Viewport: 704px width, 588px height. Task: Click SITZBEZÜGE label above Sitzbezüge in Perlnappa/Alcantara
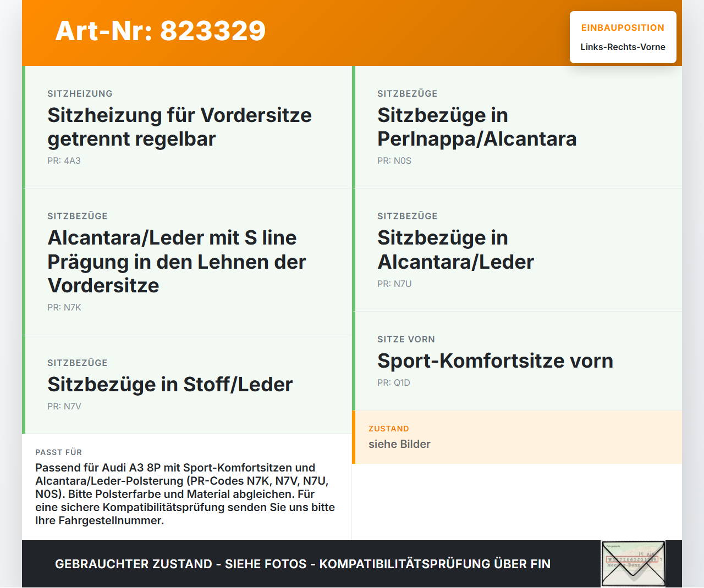point(408,94)
